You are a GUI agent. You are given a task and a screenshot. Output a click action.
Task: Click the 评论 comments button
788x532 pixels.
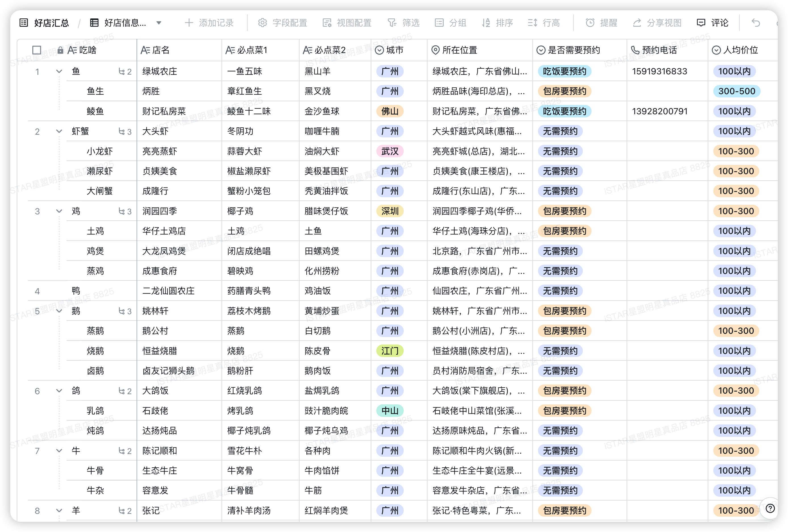click(x=712, y=23)
